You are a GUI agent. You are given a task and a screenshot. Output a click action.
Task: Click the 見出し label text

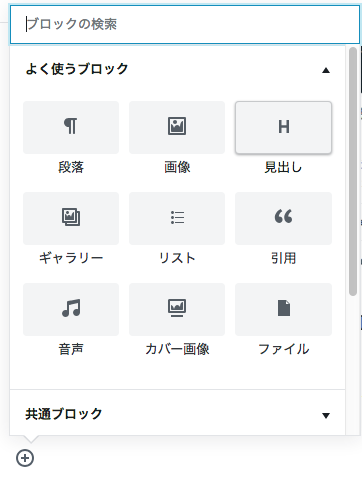(283, 167)
